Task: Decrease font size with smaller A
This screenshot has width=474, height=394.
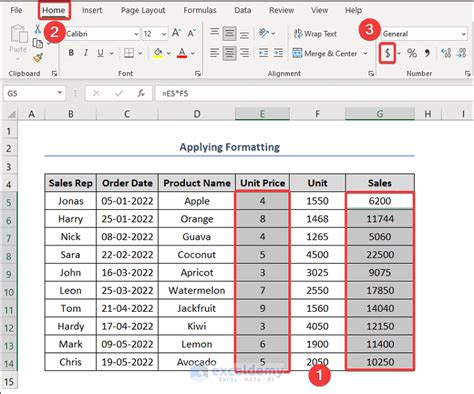Action: (191, 34)
